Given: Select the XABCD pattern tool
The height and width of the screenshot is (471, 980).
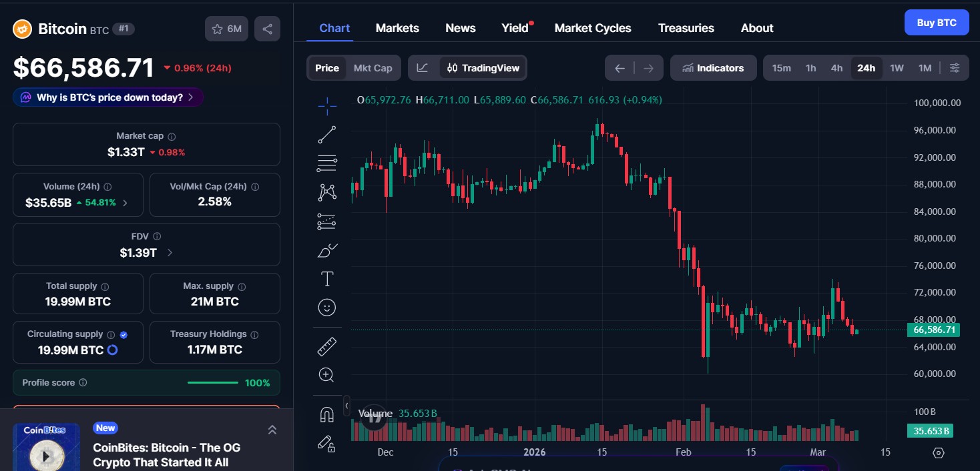Looking at the screenshot, I should [326, 191].
